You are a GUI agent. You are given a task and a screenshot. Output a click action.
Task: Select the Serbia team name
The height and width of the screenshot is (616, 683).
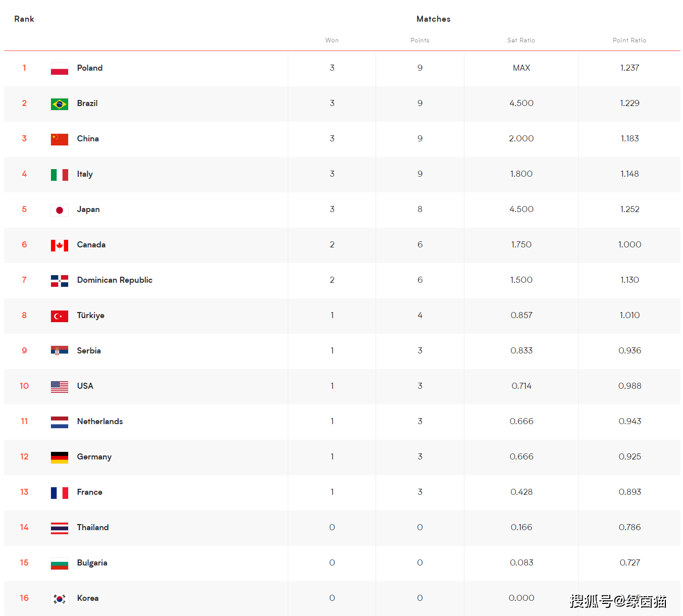tap(89, 351)
